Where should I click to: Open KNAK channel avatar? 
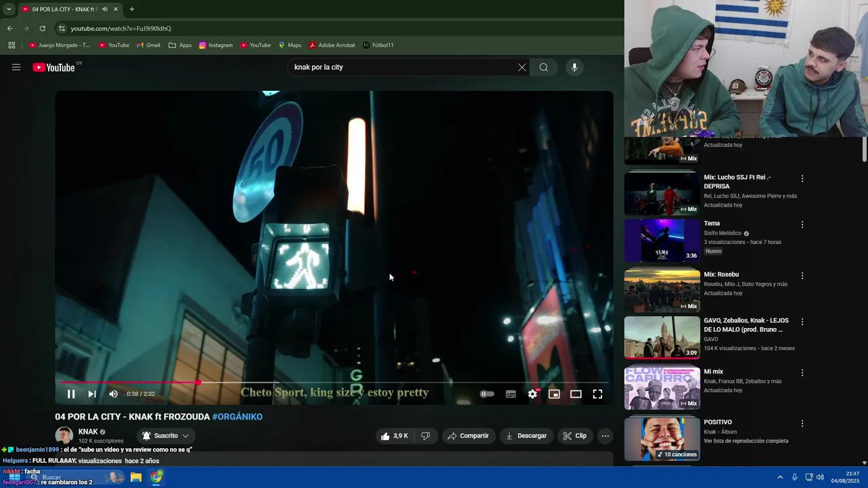pyautogui.click(x=64, y=436)
